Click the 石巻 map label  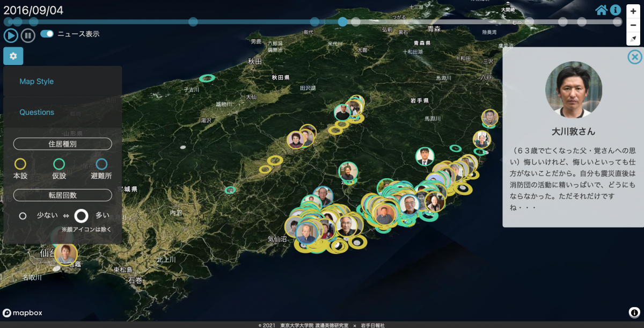[x=135, y=280]
